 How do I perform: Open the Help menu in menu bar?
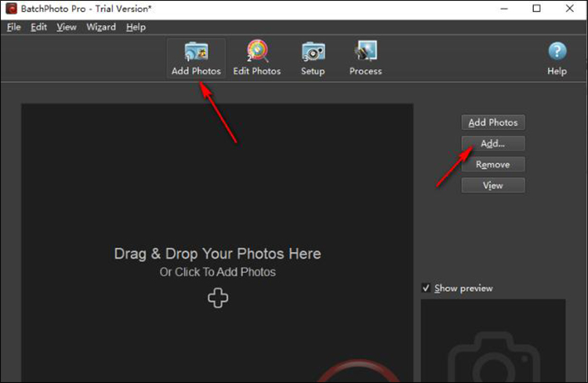click(136, 27)
